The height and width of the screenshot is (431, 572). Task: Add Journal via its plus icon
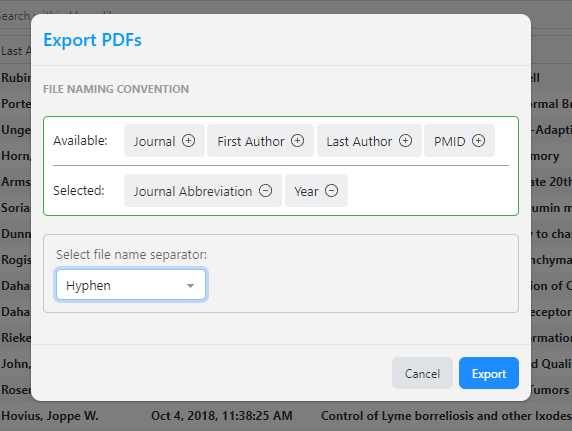[189, 141]
